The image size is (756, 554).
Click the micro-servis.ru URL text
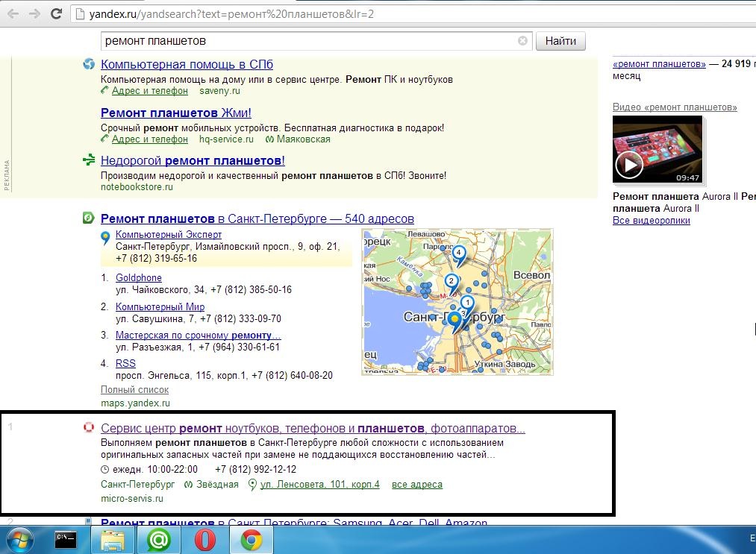click(x=132, y=499)
